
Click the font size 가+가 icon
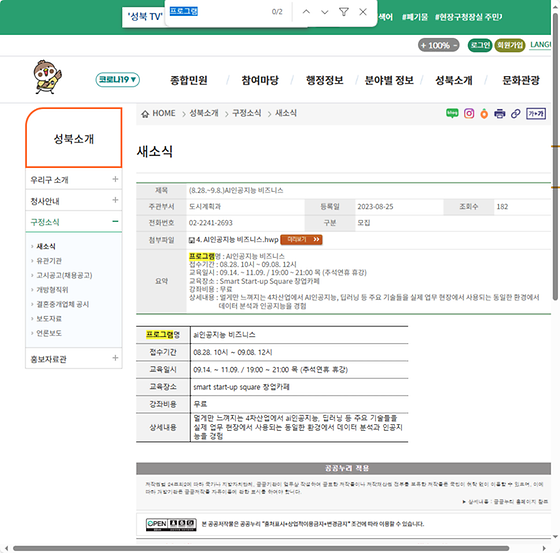click(536, 114)
